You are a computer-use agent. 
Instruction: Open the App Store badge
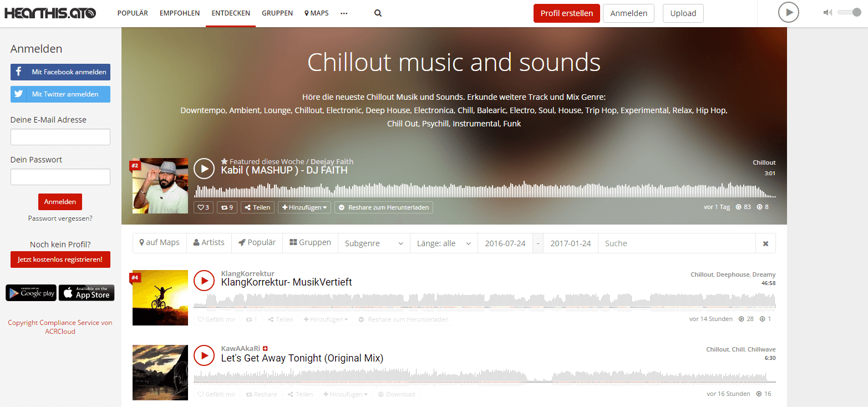(x=87, y=293)
